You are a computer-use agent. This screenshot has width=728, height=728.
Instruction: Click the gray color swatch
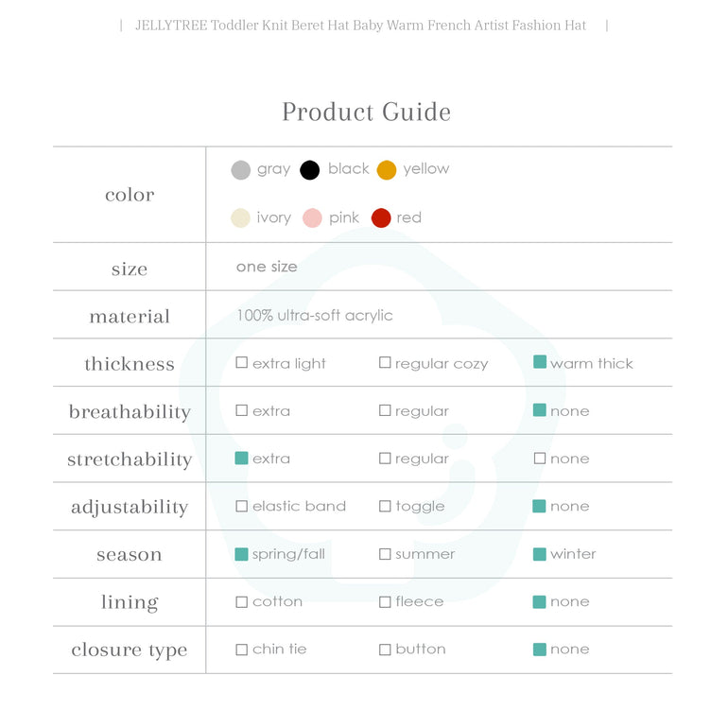pos(241,170)
